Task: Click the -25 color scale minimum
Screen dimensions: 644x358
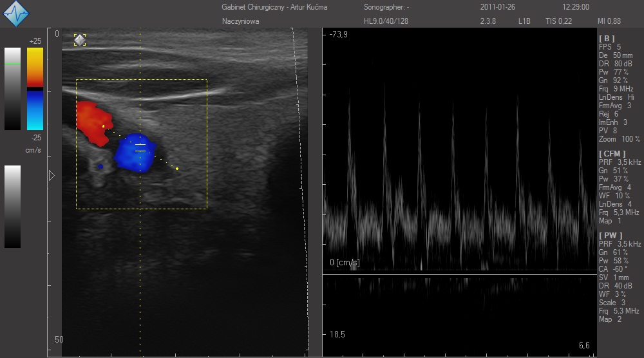Action: [x=36, y=138]
